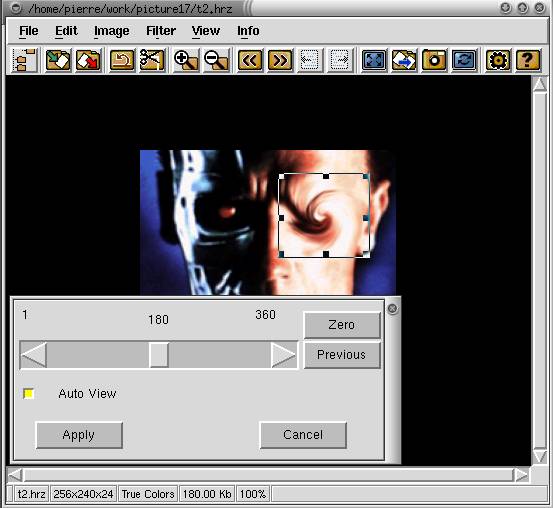Click the True Colors status bar entry
The image size is (553, 508).
click(x=148, y=494)
